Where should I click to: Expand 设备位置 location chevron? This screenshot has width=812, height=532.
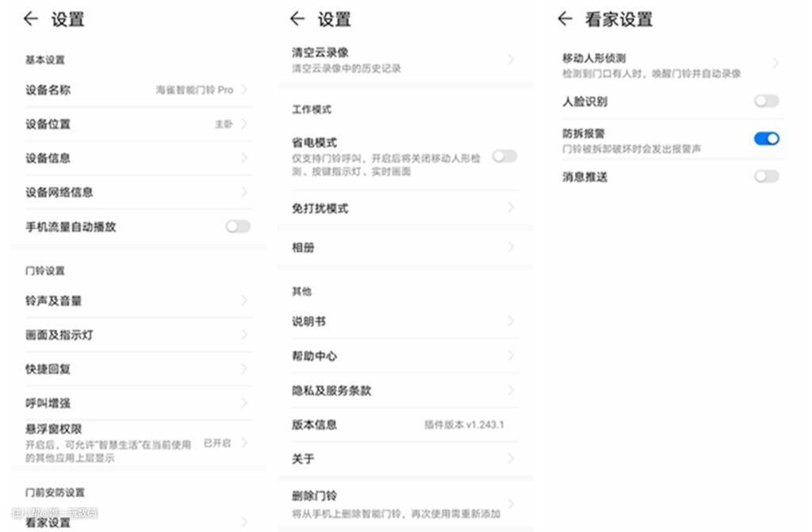(244, 124)
